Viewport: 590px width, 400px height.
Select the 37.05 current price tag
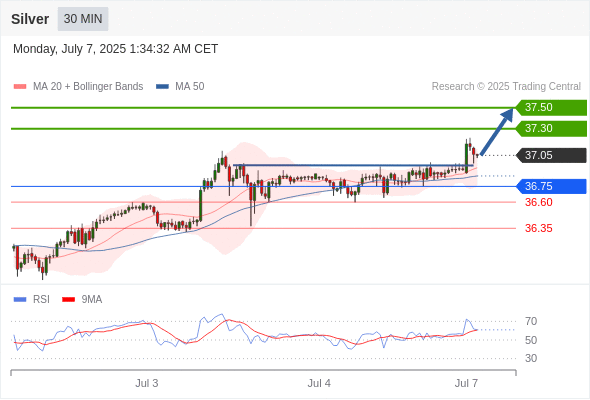click(551, 155)
